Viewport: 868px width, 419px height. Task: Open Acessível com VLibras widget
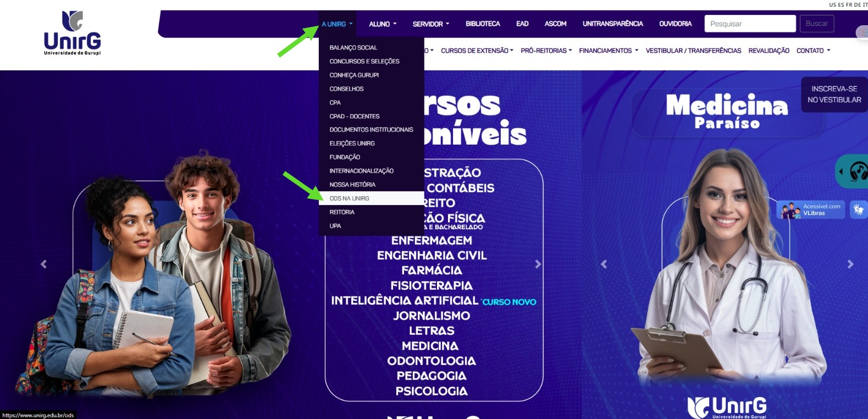tap(811, 209)
